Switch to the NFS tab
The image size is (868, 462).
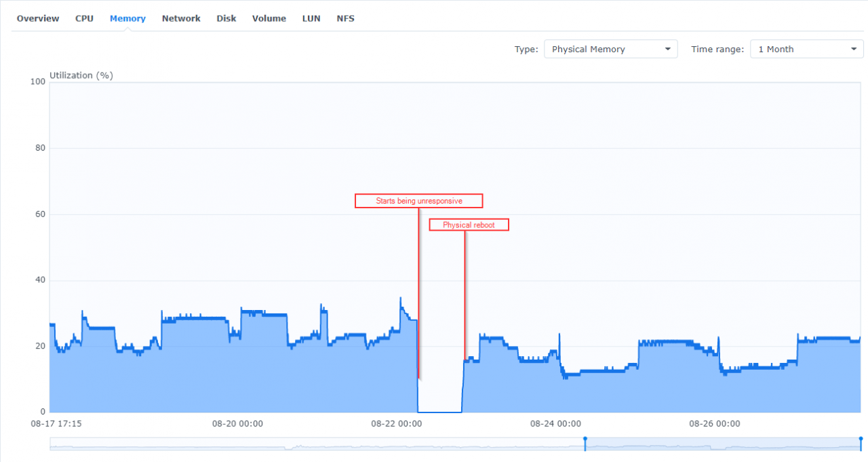tap(345, 18)
